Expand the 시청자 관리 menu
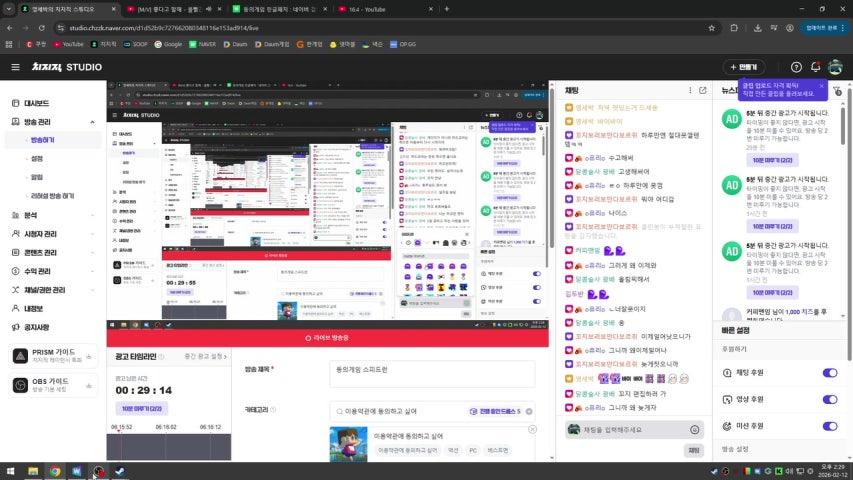Viewport: 853px width, 480px height. (92, 234)
